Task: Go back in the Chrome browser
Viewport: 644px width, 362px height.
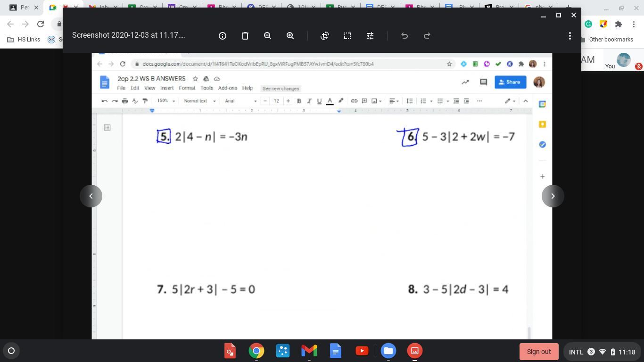Action: [10, 24]
